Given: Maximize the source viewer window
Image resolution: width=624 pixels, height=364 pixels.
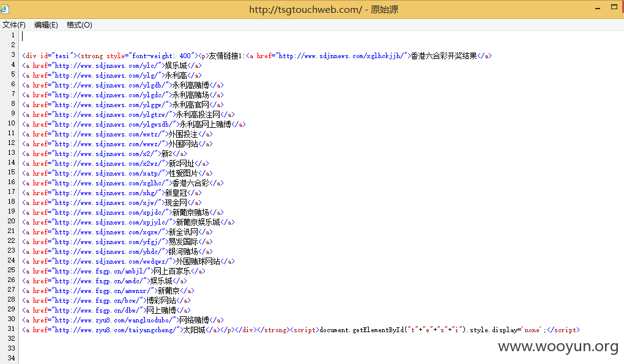Looking at the screenshot, I should point(614,7).
